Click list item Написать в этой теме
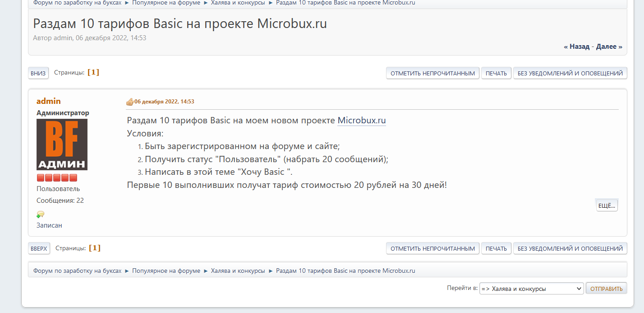The height and width of the screenshot is (313, 644). 219,172
